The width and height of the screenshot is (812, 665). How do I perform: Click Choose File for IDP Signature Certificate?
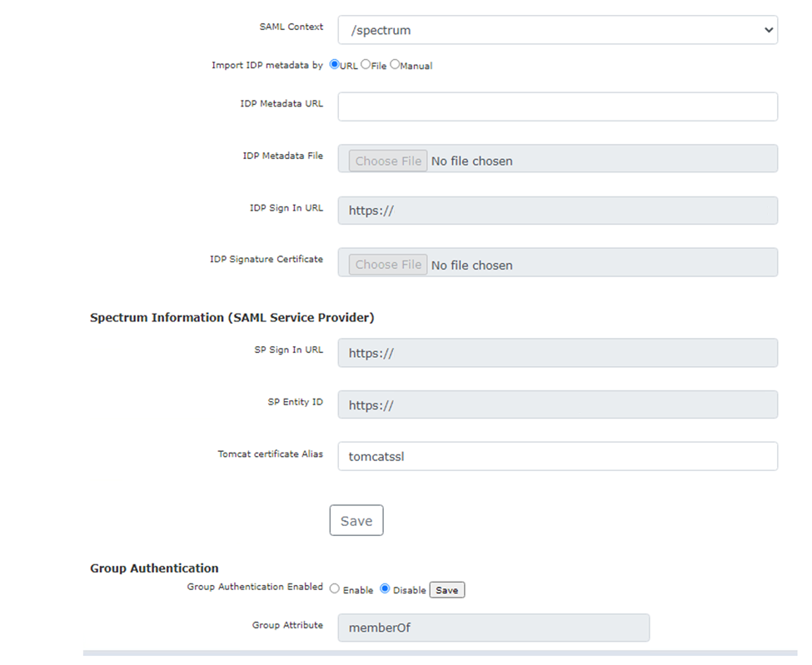point(386,264)
